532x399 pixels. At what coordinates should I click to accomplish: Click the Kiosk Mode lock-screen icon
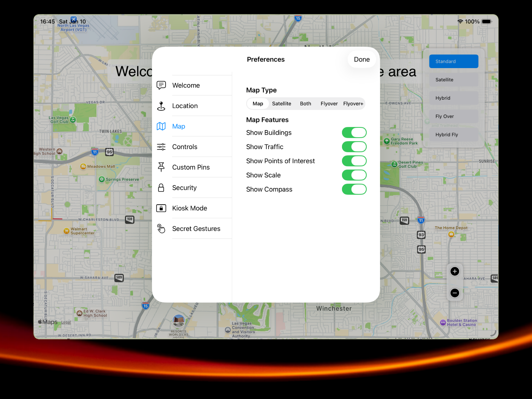(x=161, y=208)
